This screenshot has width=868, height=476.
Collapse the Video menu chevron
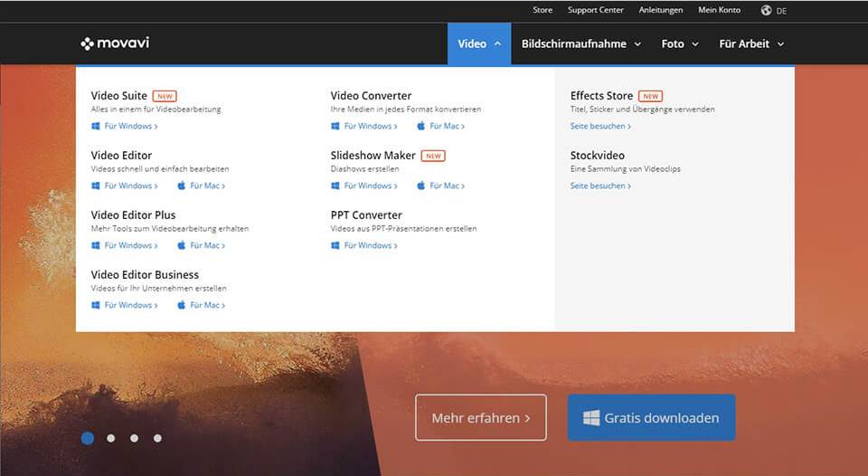pos(497,43)
